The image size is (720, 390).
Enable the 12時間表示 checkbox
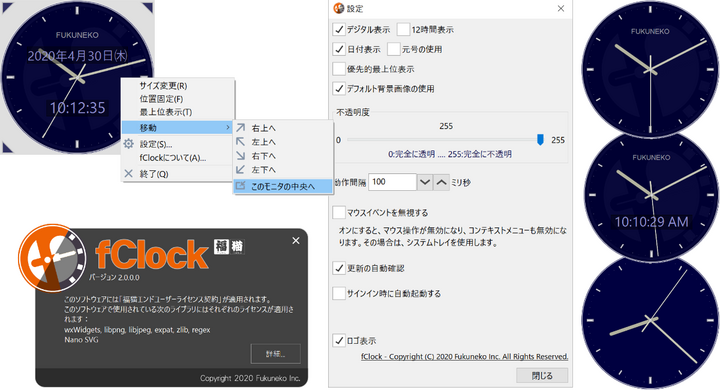click(x=403, y=29)
